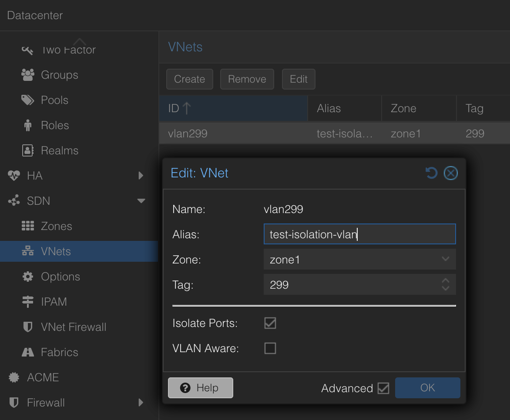Screen dimensions: 510x420
Task: Open the Roles menu item
Action: [x=55, y=125]
